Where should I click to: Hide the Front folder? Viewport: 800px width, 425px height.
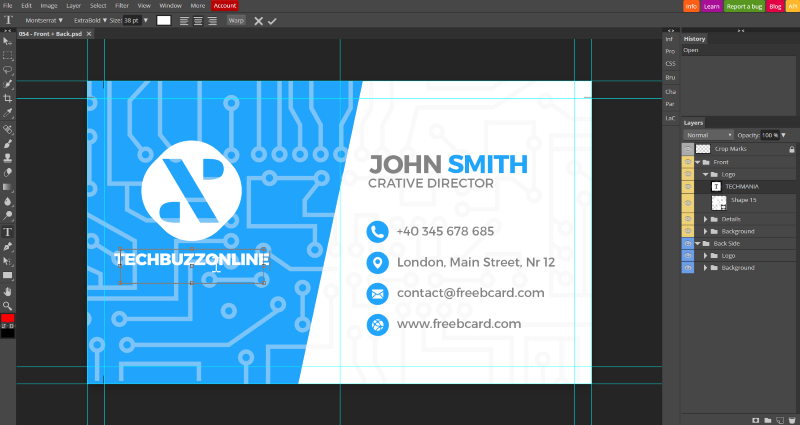[688, 162]
